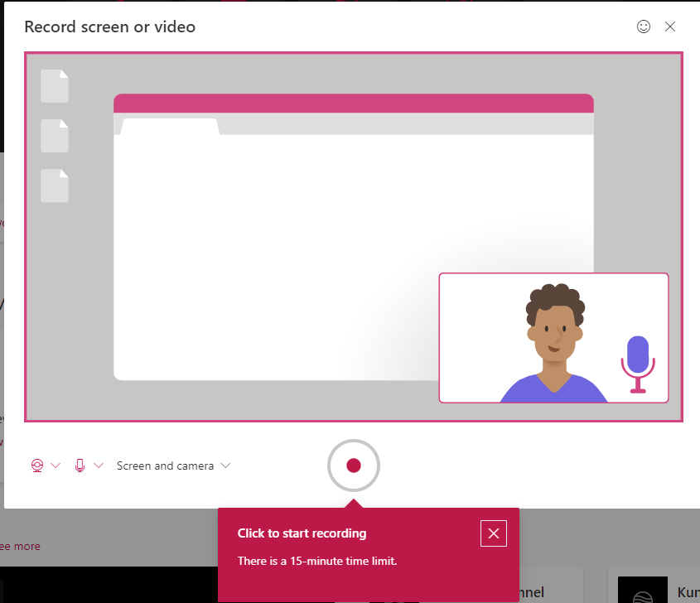Expand the microphone options chevron
The image size is (700, 603).
pyautogui.click(x=99, y=466)
